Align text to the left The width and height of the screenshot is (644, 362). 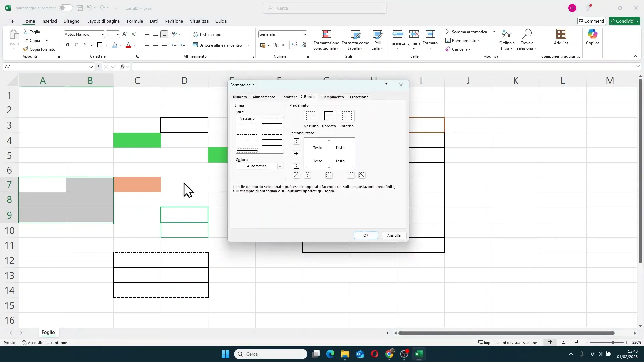(147, 45)
